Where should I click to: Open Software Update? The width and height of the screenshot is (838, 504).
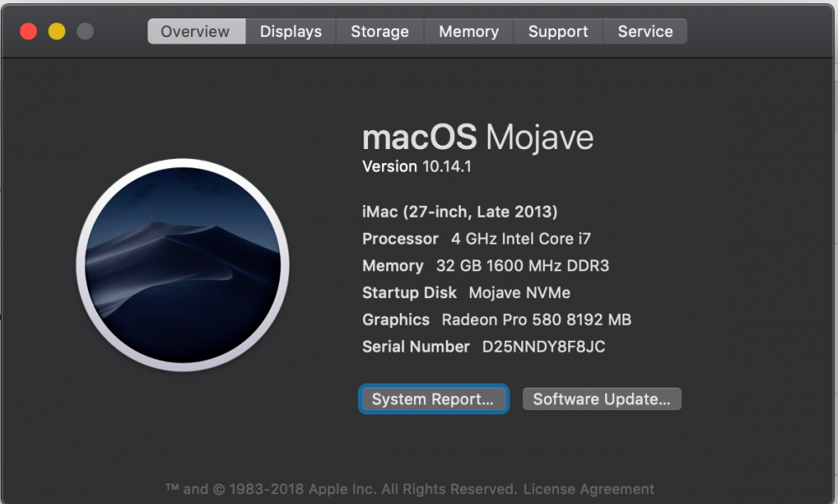(x=602, y=399)
